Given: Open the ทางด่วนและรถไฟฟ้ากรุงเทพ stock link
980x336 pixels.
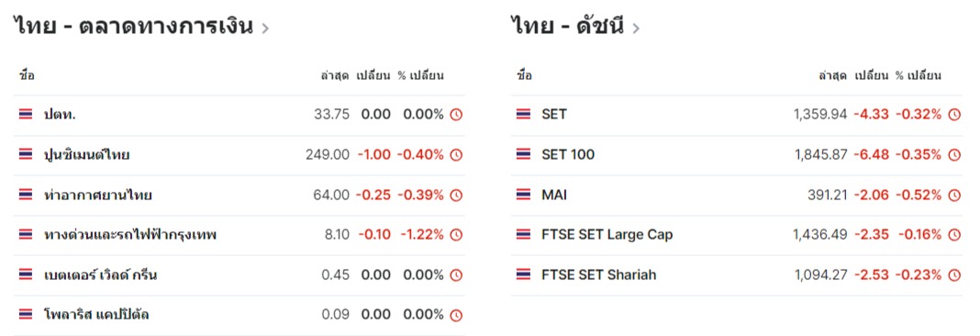Looking at the screenshot, I should [130, 235].
